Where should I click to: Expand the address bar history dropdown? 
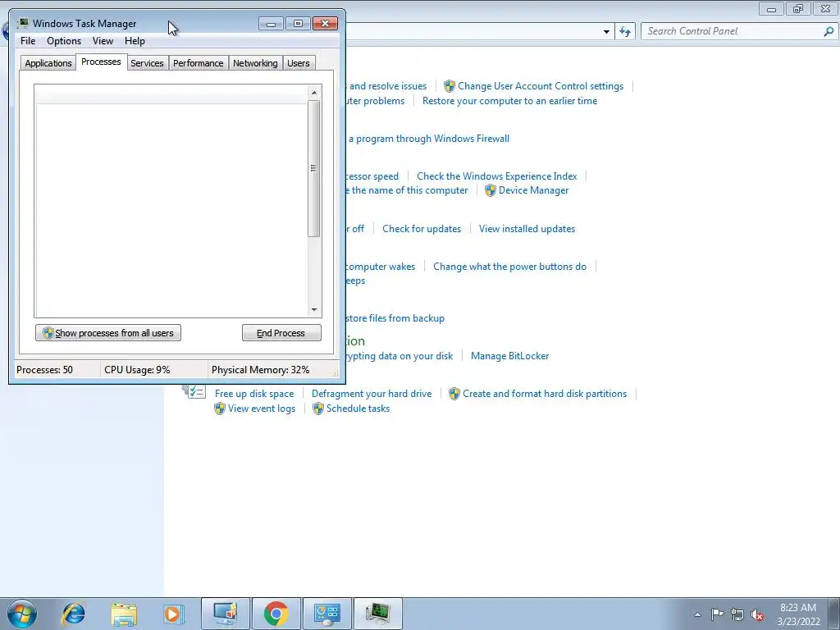(606, 32)
